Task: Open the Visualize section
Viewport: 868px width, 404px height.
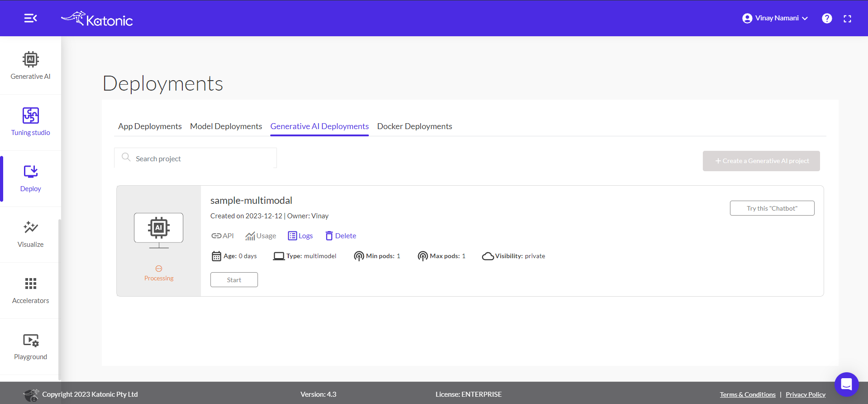Action: [30, 234]
